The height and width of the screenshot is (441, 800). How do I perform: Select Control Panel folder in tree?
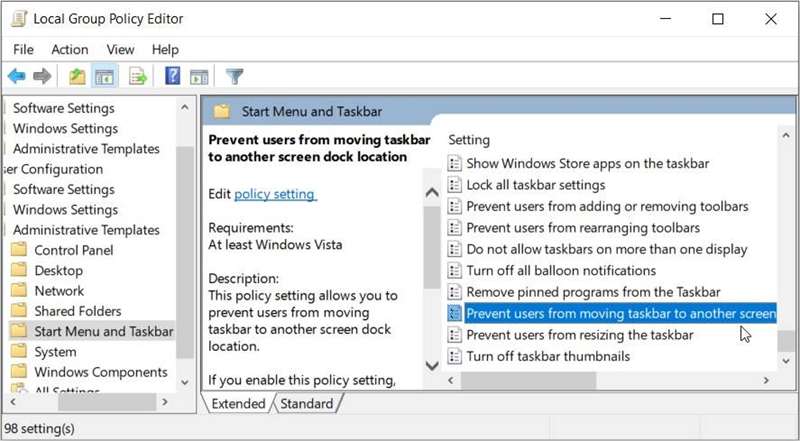click(x=75, y=250)
